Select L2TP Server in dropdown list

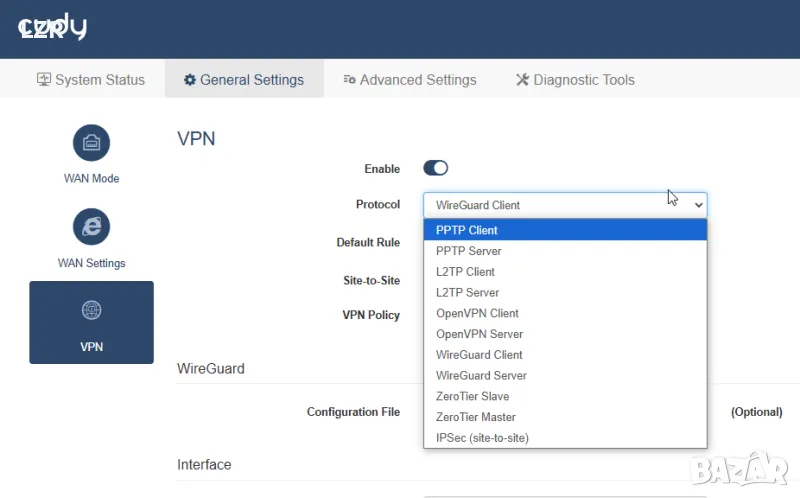pos(467,292)
